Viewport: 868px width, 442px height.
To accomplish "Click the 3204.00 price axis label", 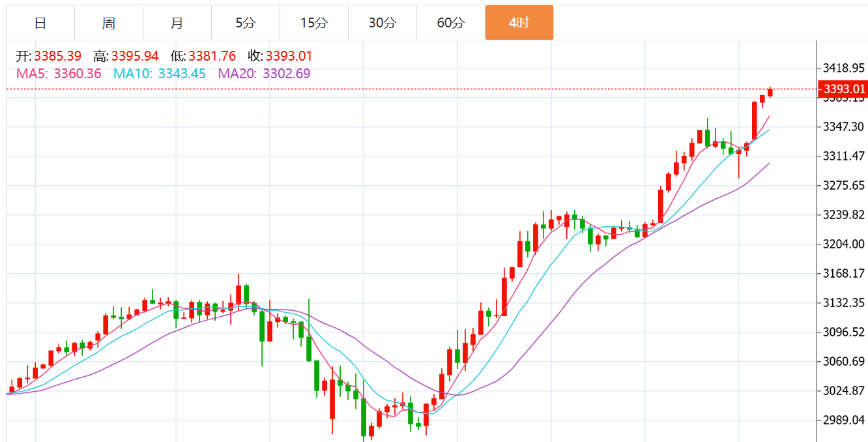I will click(x=844, y=244).
